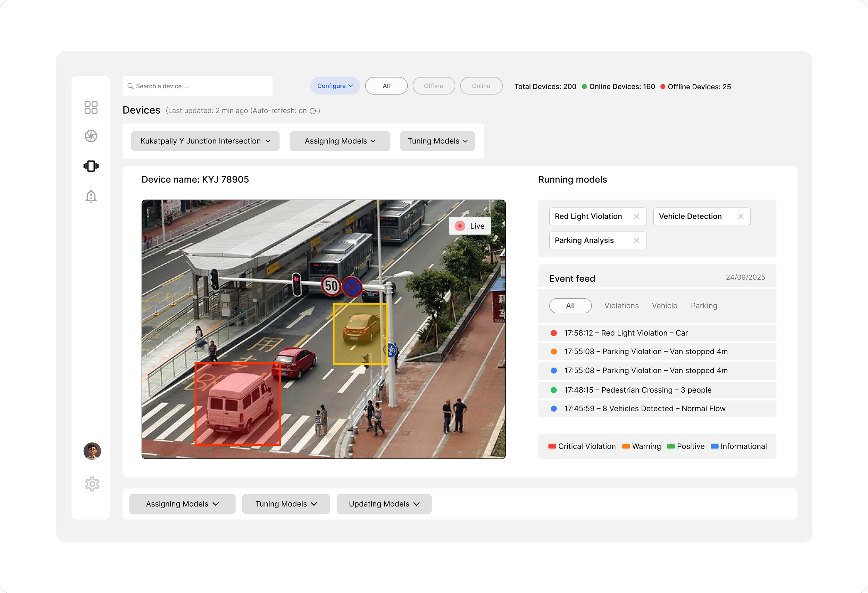Viewport: 868px width, 593px height.
Task: Click the camera shutter icon in sidebar
Action: coord(91,136)
